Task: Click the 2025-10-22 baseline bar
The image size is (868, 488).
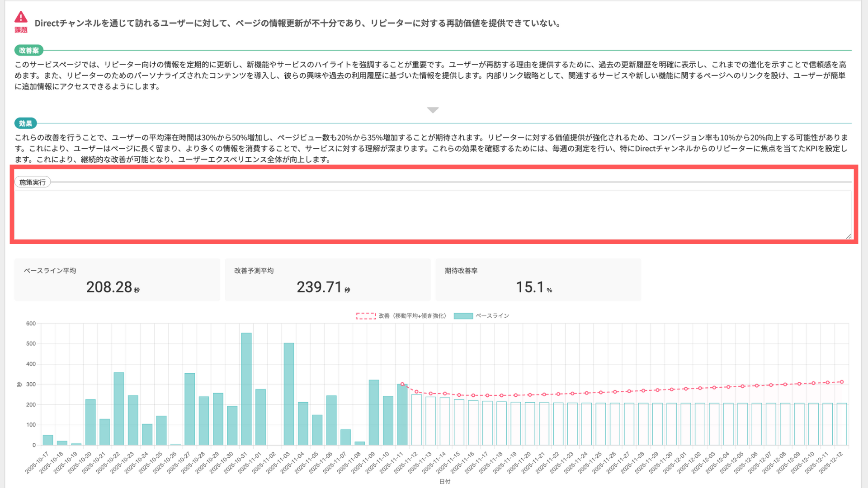Action: (119, 409)
